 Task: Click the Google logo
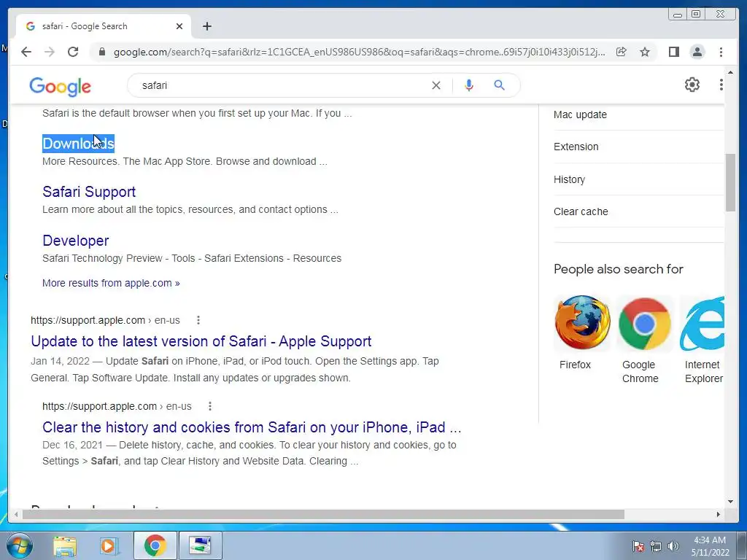pyautogui.click(x=60, y=86)
